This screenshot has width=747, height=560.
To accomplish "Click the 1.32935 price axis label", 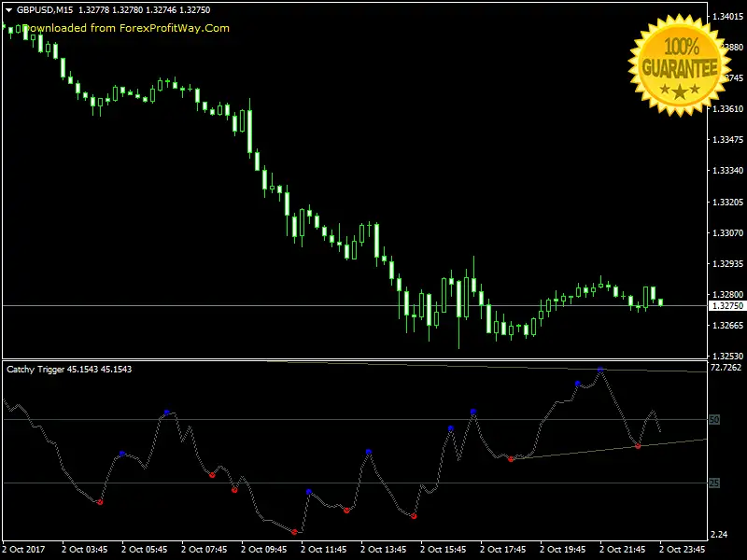I will [x=727, y=264].
